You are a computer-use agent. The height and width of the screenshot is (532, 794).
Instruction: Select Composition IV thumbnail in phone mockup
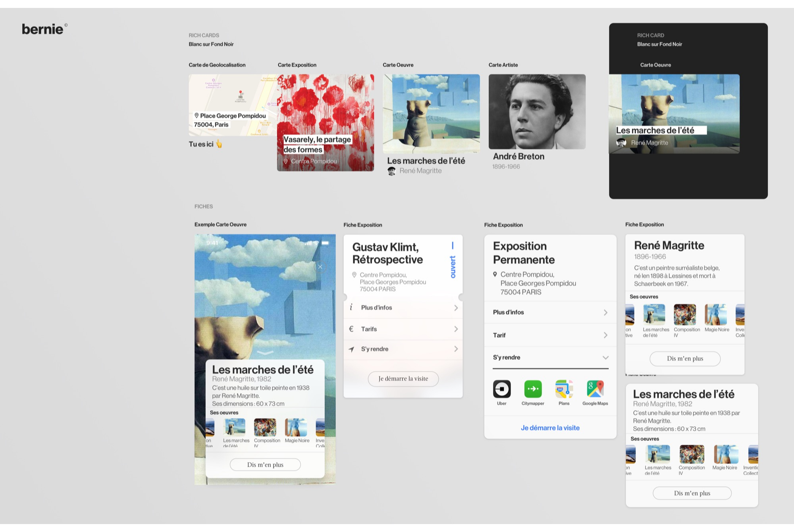click(x=265, y=428)
